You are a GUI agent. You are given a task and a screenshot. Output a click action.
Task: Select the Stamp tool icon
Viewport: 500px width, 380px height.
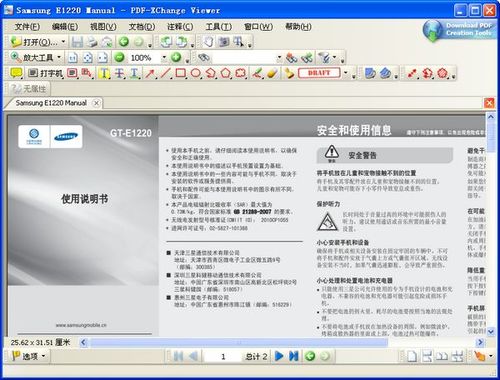pos(289,73)
